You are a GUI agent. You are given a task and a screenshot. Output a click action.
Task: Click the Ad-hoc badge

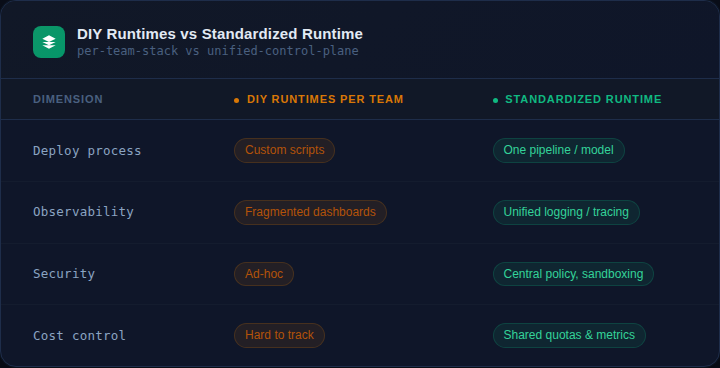(x=264, y=274)
